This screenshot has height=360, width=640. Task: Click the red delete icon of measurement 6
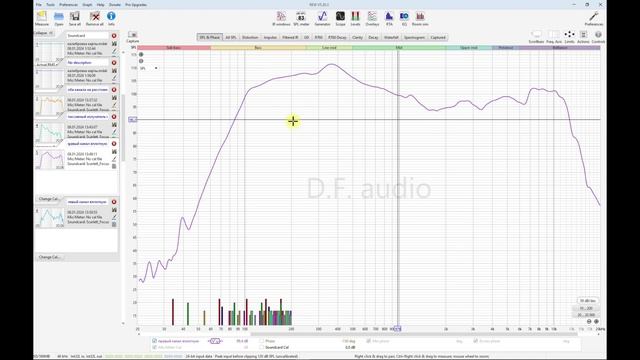(114, 202)
